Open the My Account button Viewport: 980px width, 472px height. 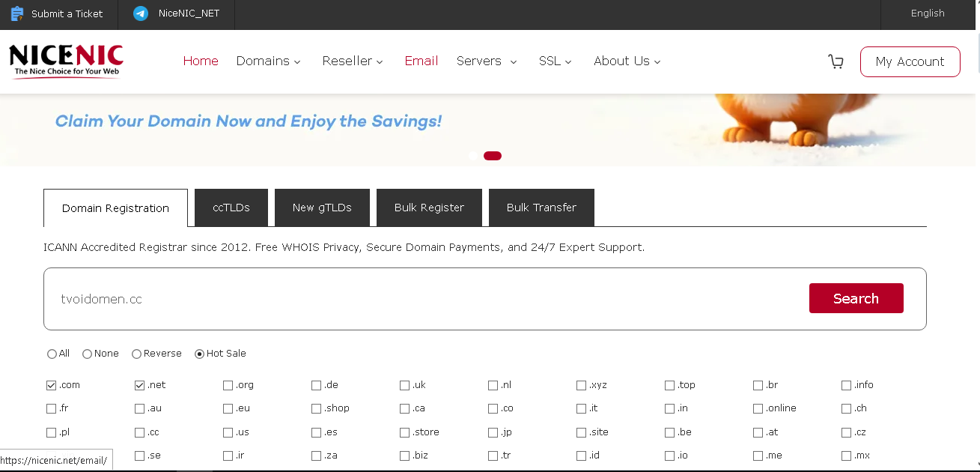tap(910, 61)
